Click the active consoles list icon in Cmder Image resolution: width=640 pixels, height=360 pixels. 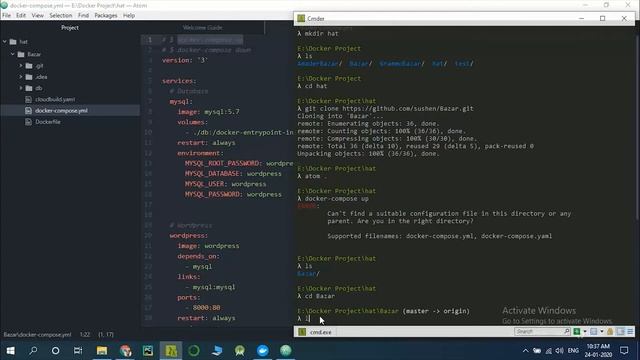[x=594, y=331]
